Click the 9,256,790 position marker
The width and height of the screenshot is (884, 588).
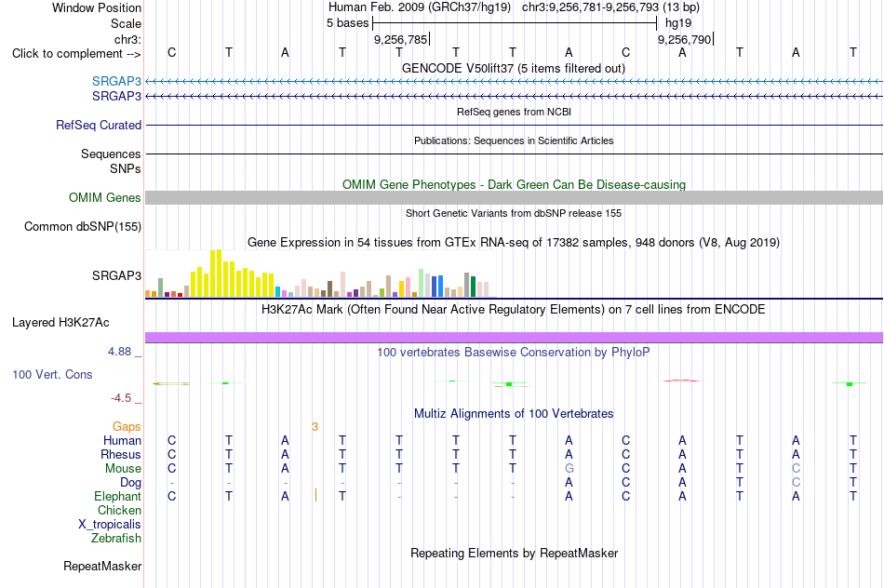[685, 39]
